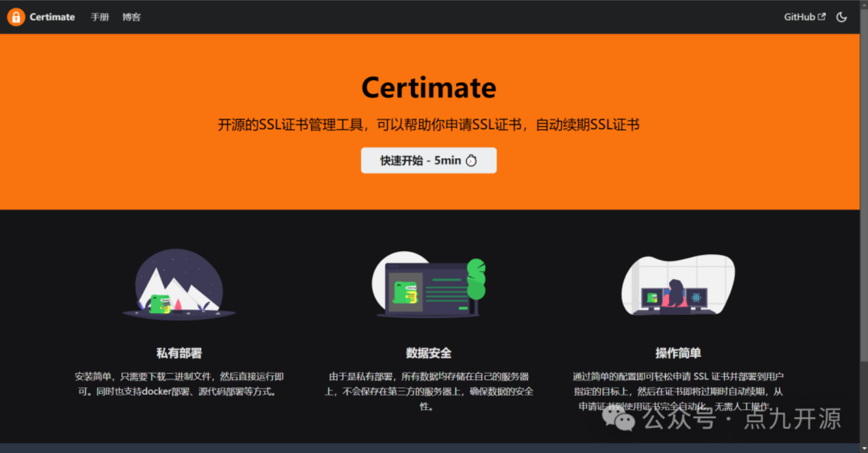Viewport: 868px width, 453px height.
Task: Click the 数据安全 screen illustration
Action: pos(429,285)
